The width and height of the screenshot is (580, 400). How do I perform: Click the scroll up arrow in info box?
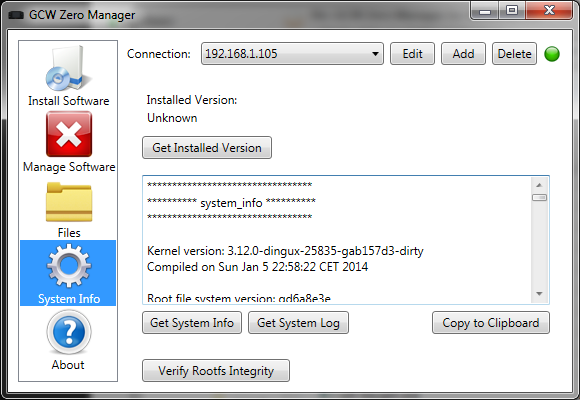click(539, 185)
